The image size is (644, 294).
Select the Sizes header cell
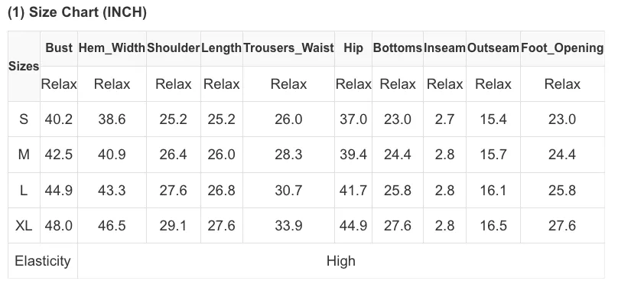pyautogui.click(x=24, y=66)
